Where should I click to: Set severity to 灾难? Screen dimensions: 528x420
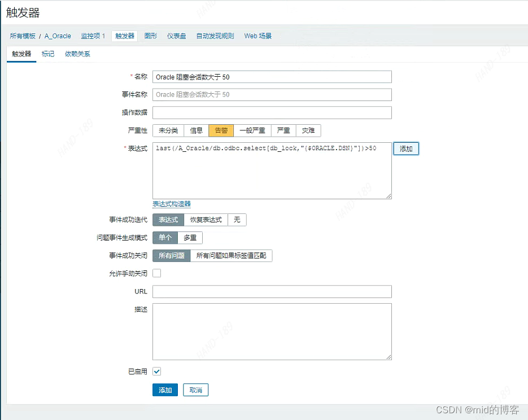click(308, 130)
